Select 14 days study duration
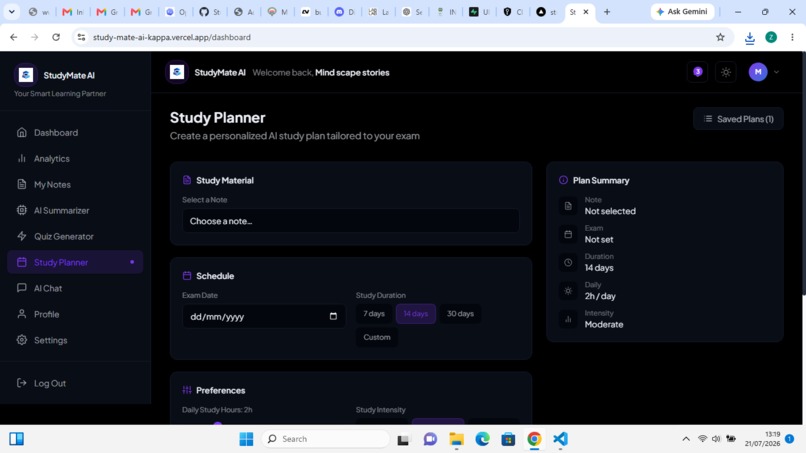Screen dimensions: 806x453 coord(415,314)
